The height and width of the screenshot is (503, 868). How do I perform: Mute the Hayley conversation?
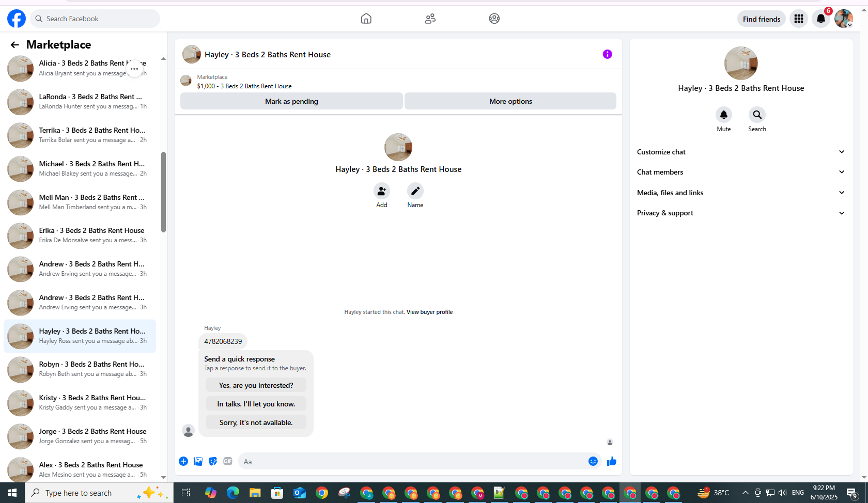pos(723,115)
